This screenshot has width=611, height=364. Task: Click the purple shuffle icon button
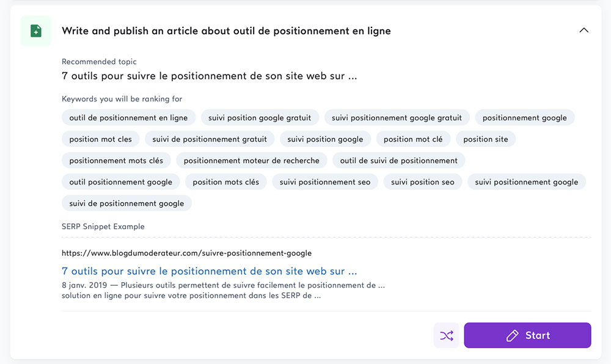(446, 335)
